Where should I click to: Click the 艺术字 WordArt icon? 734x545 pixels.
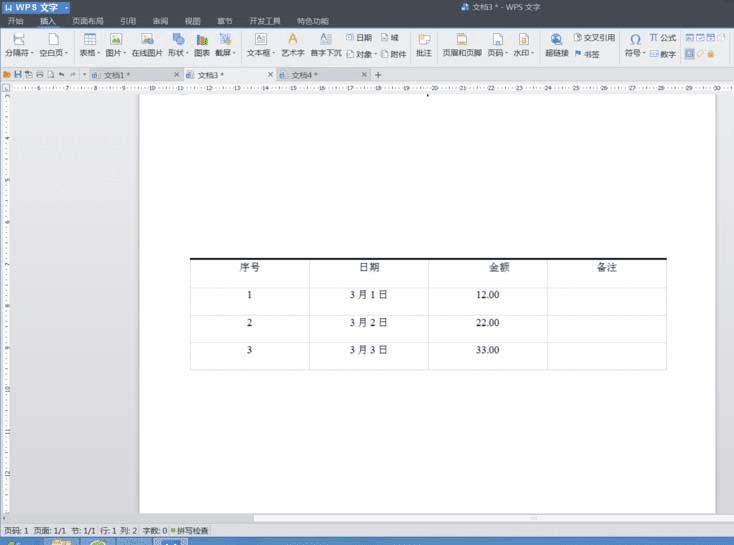tap(293, 39)
